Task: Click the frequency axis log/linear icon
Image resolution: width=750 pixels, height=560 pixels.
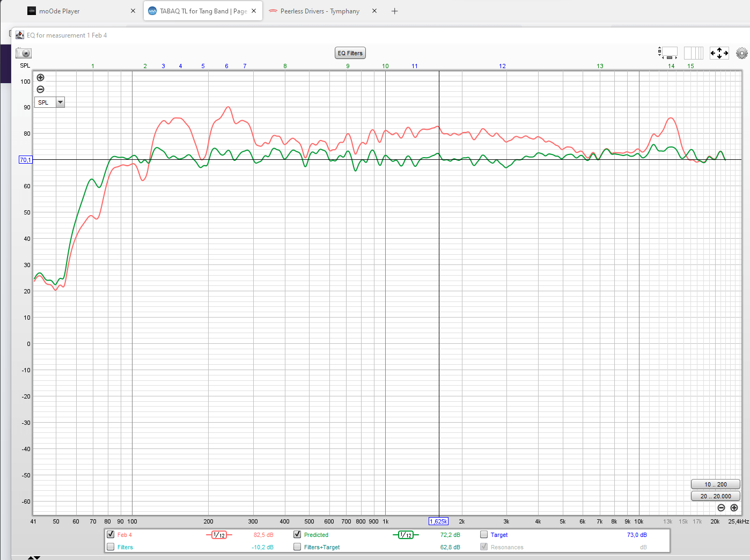Action: pyautogui.click(x=694, y=53)
